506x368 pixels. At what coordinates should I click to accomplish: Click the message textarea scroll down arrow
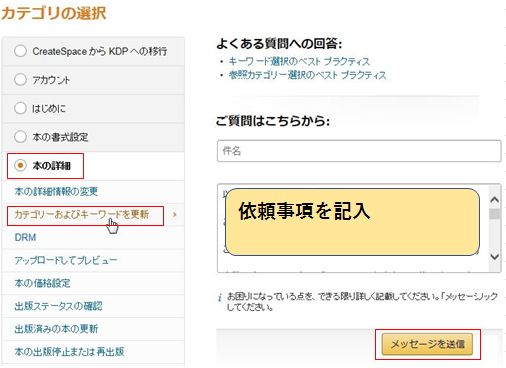tap(495, 257)
